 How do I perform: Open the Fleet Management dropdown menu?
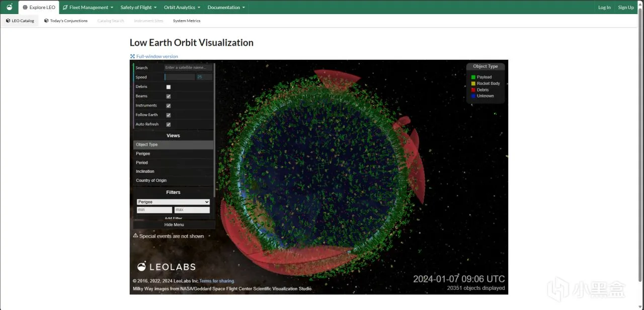pyautogui.click(x=88, y=8)
